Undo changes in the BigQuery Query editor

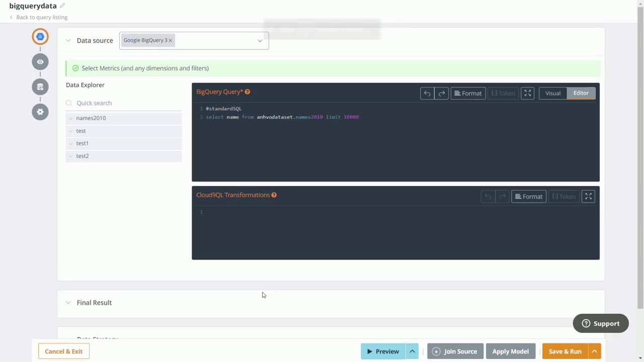pyautogui.click(x=427, y=93)
